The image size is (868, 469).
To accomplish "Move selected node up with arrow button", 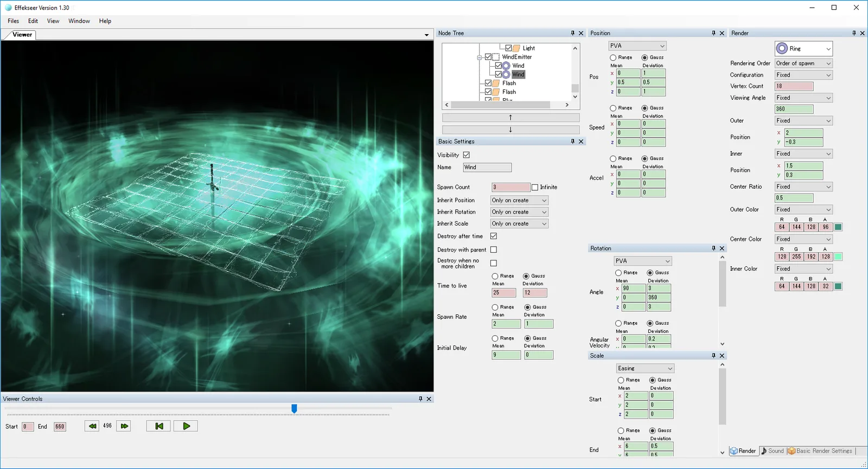I will (x=510, y=117).
